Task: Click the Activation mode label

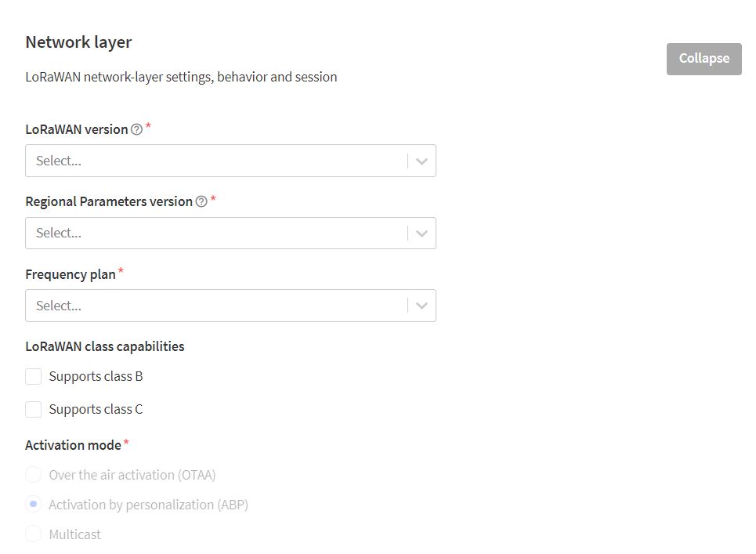Action: coord(72,444)
